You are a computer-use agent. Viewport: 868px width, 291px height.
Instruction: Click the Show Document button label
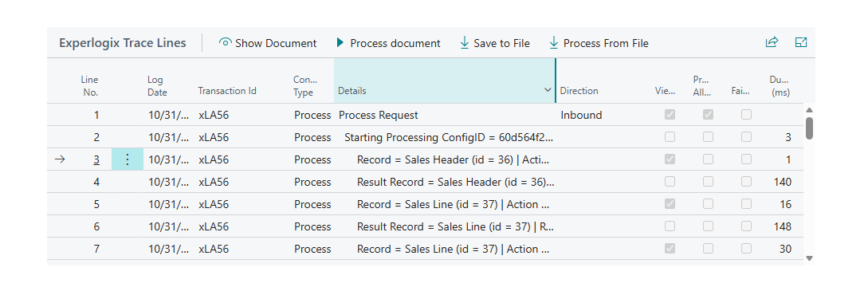click(276, 43)
